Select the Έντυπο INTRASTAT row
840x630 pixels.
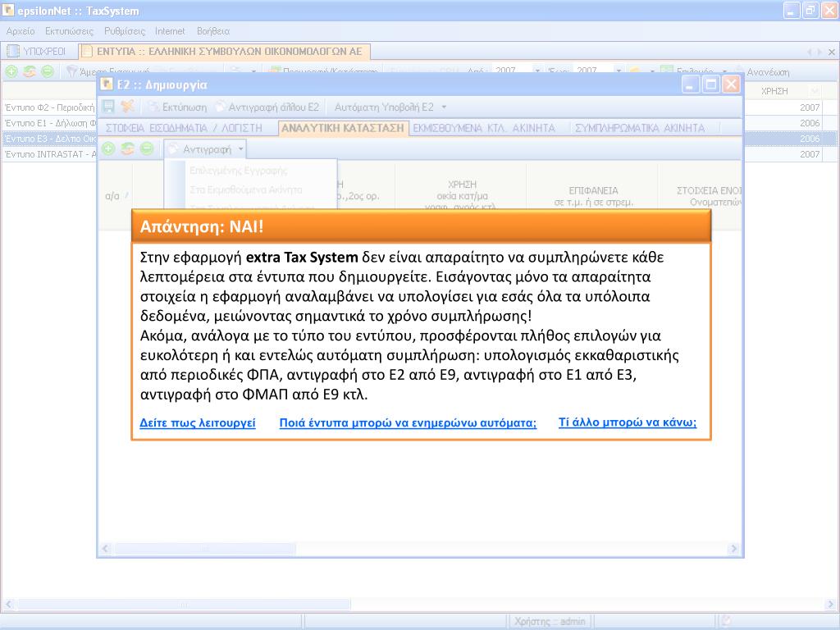click(49, 153)
